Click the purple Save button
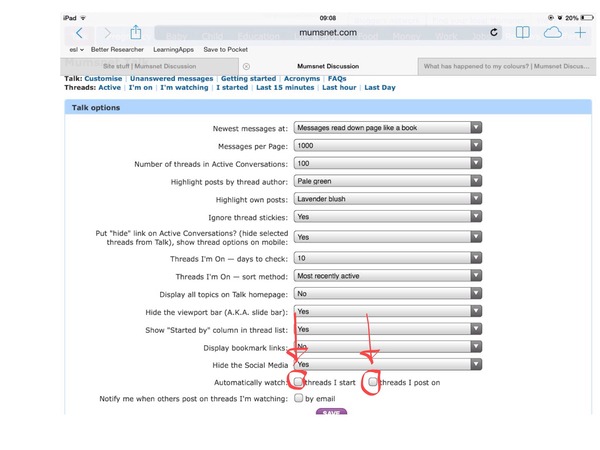This screenshot has height=450, width=600. pos(331,412)
